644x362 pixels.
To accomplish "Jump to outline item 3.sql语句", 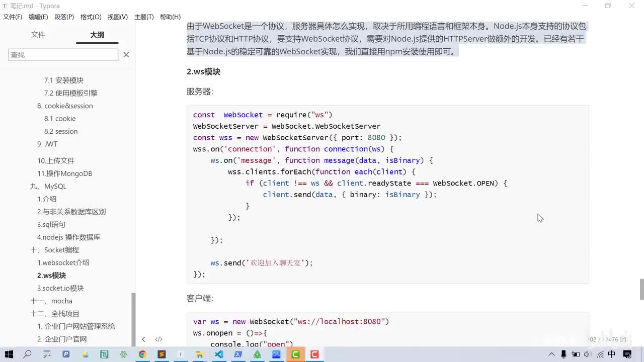I will 51,225.
